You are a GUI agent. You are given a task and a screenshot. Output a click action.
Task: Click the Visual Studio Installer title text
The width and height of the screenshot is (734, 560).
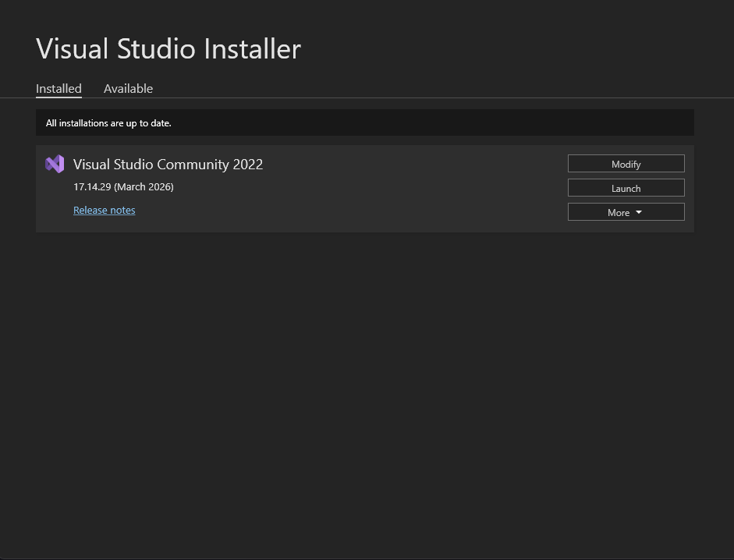coord(168,48)
